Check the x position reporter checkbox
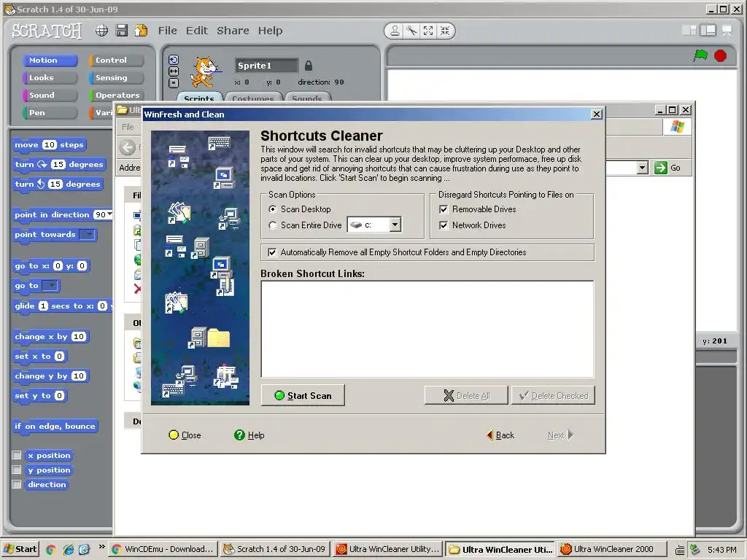Viewport: 747px width, 560px height. 17,455
